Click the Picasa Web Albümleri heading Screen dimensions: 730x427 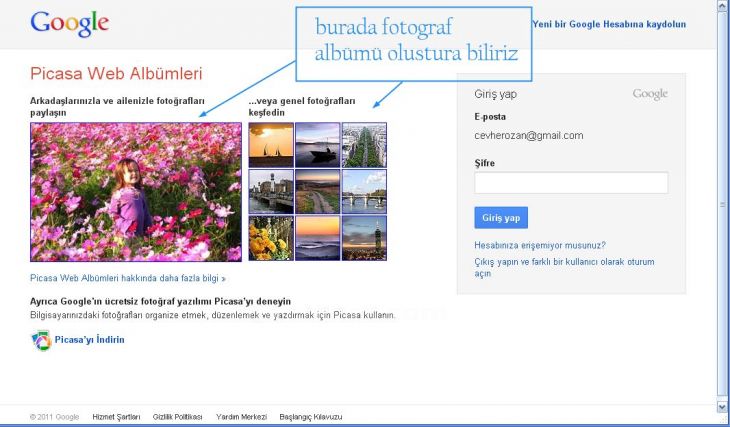[x=116, y=74]
